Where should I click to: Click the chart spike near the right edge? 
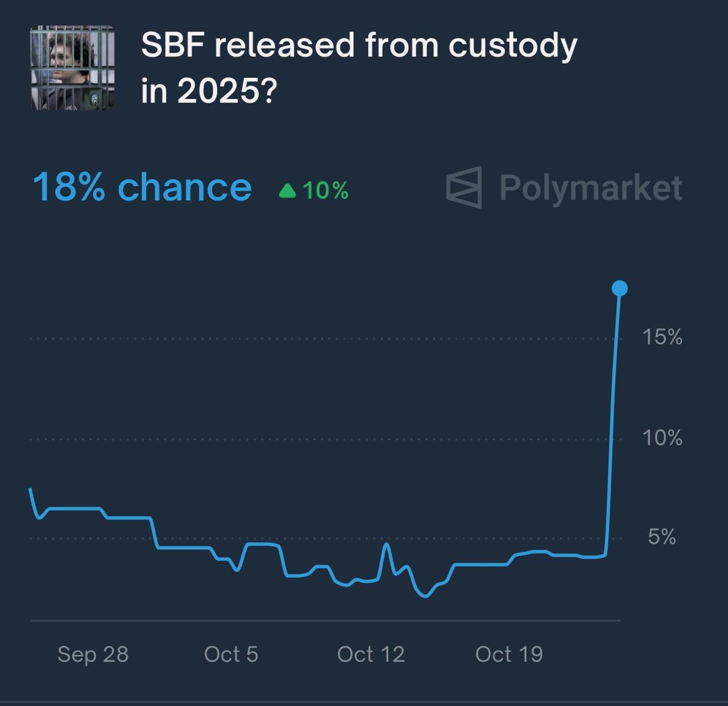(x=613, y=425)
